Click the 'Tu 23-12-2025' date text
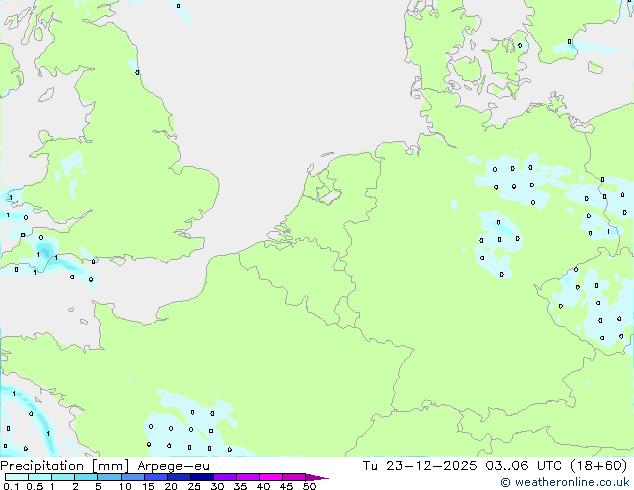This screenshot has height=490, width=634. pyautogui.click(x=419, y=466)
